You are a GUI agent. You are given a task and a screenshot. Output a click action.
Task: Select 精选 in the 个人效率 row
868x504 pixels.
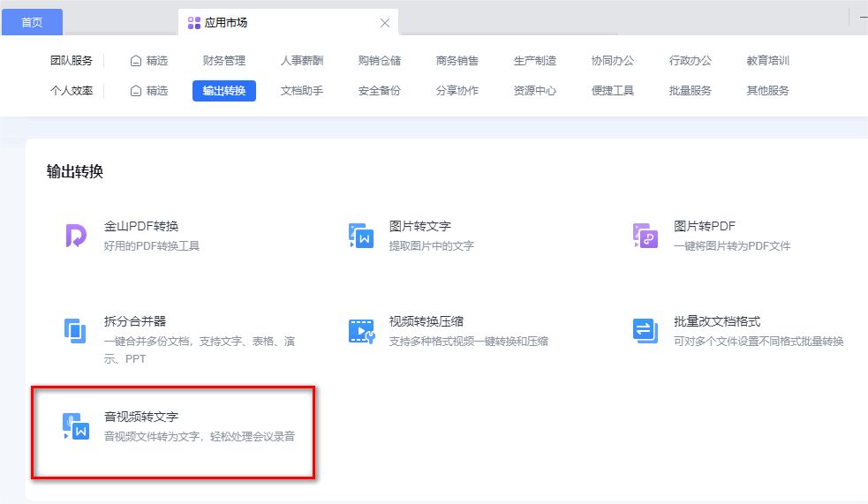(149, 91)
